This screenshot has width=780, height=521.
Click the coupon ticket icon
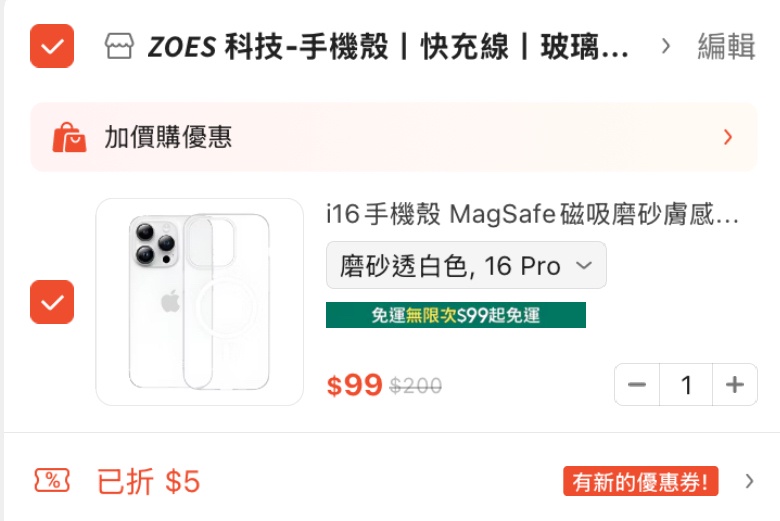(x=52, y=481)
